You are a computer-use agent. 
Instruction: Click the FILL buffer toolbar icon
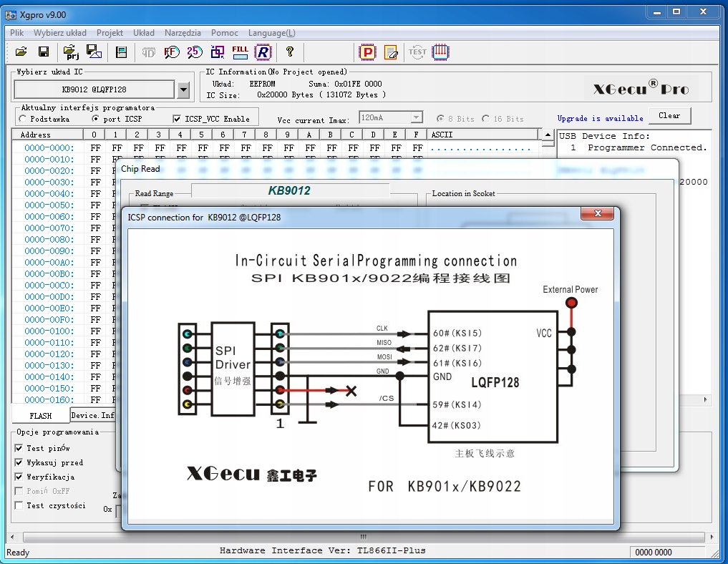(240, 52)
